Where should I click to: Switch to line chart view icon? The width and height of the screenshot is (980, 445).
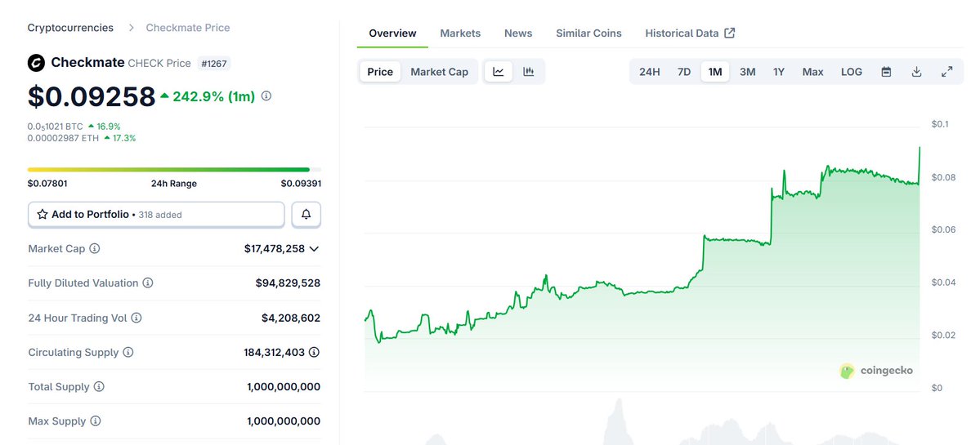click(498, 72)
